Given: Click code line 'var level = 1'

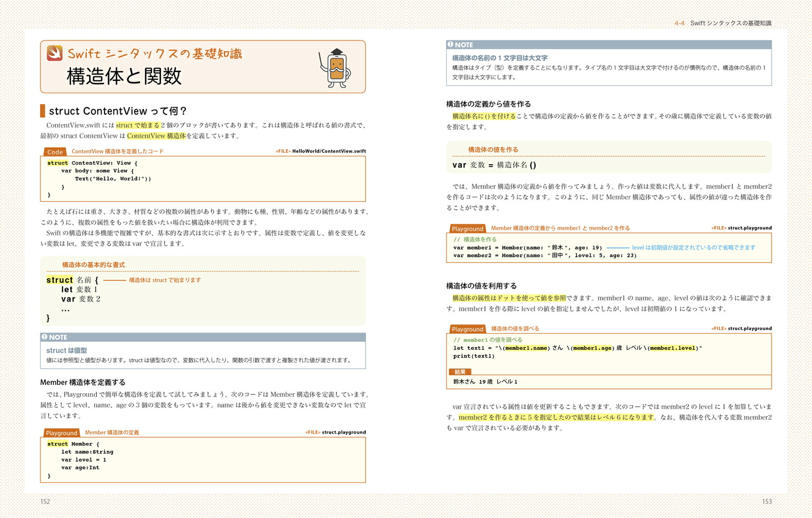Looking at the screenshot, I should pos(83,459).
